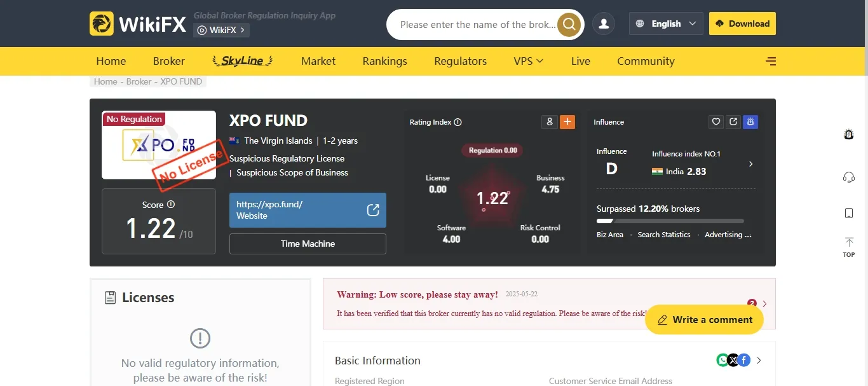Go to the Home nav tab
868x386 pixels.
pos(111,61)
